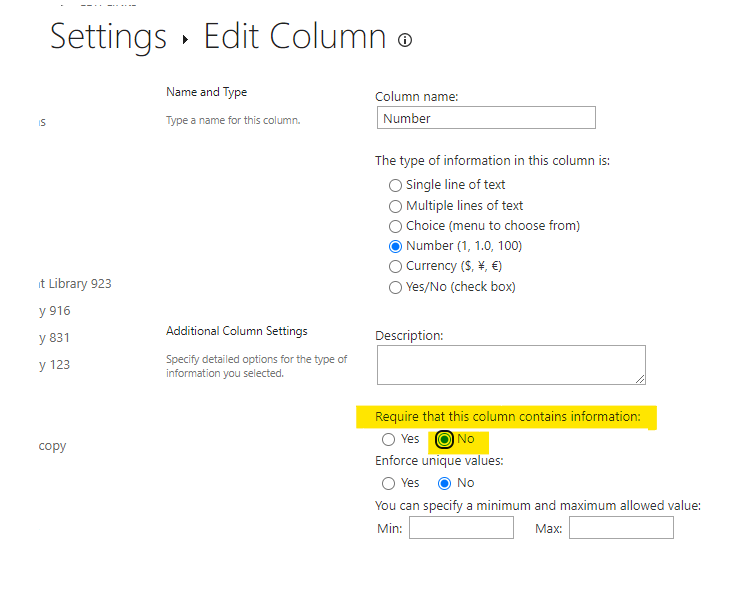Screen dimensions: 744x590
Task: Click the Additional Column Settings heading
Action: coord(237,331)
